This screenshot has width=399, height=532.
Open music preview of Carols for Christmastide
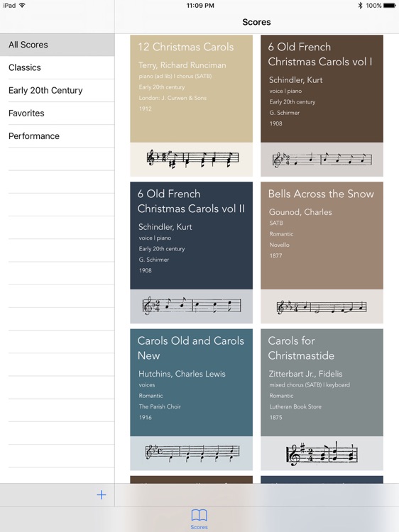coord(322,453)
